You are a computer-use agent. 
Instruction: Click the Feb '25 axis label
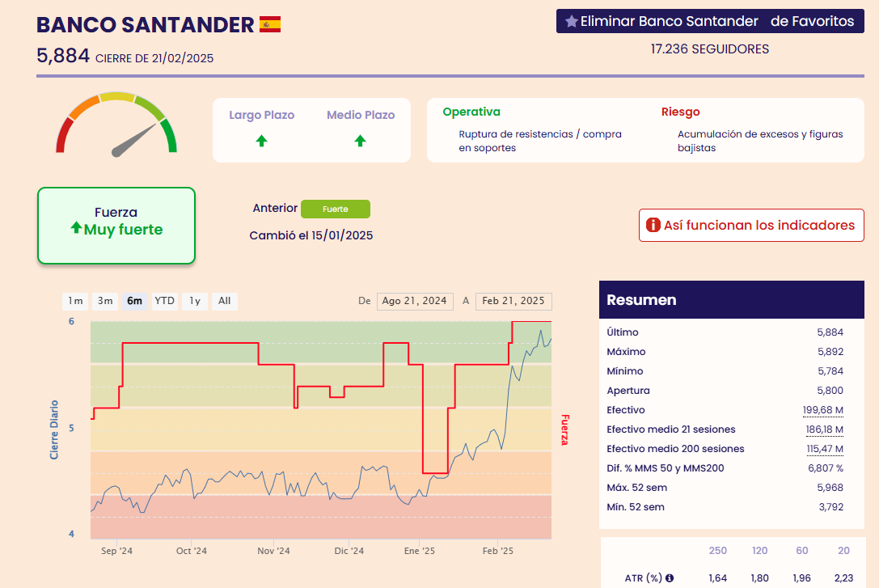[498, 551]
